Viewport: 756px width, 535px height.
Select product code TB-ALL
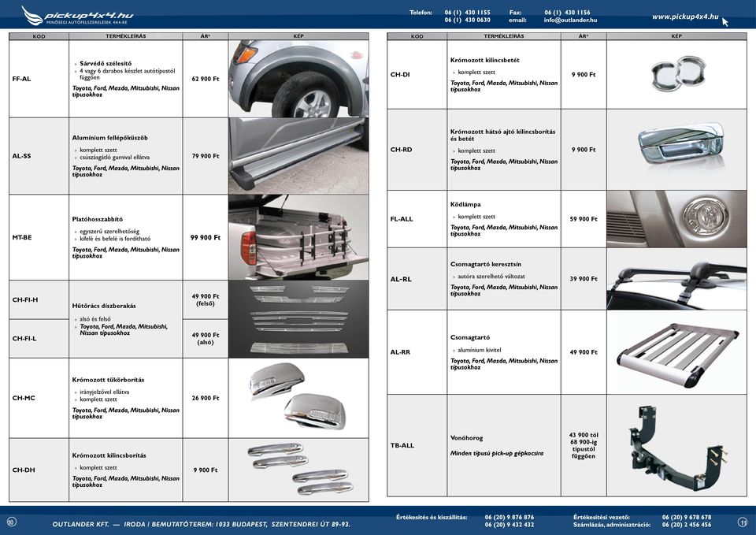(402, 445)
